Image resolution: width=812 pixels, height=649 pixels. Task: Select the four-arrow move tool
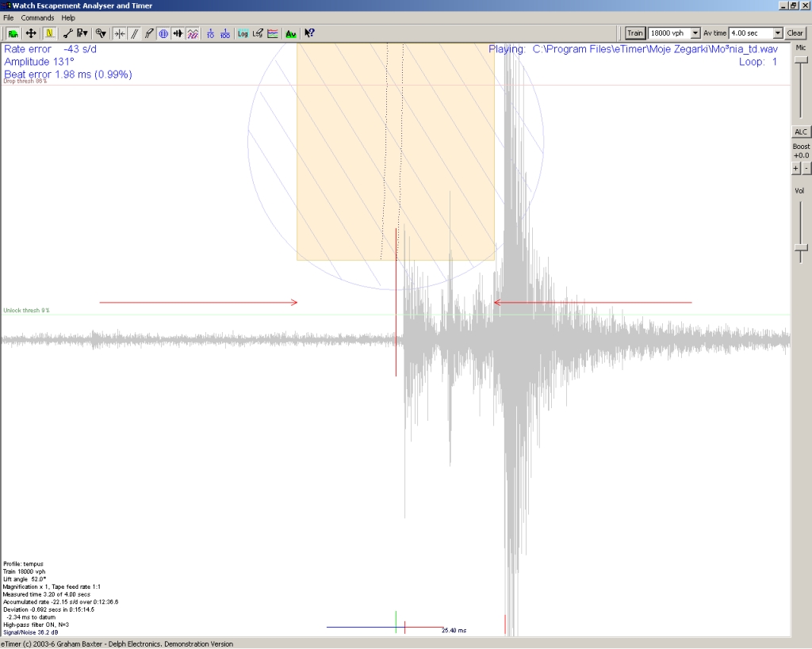(31, 33)
